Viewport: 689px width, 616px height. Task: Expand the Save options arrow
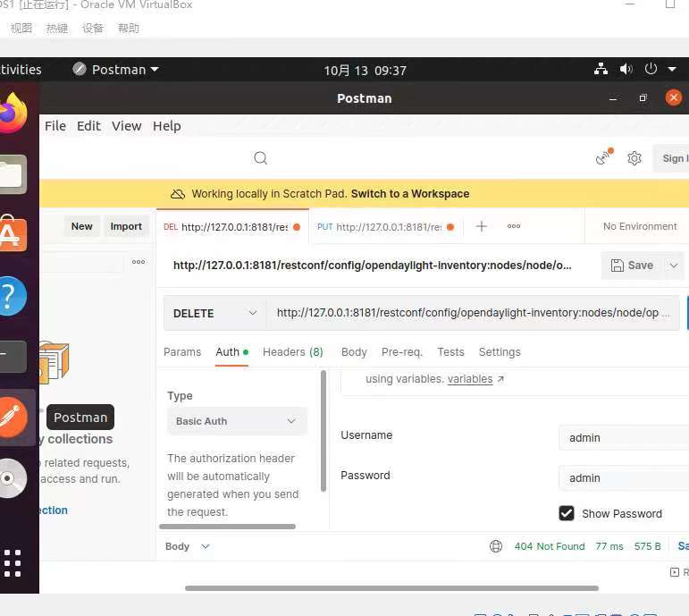click(x=674, y=266)
